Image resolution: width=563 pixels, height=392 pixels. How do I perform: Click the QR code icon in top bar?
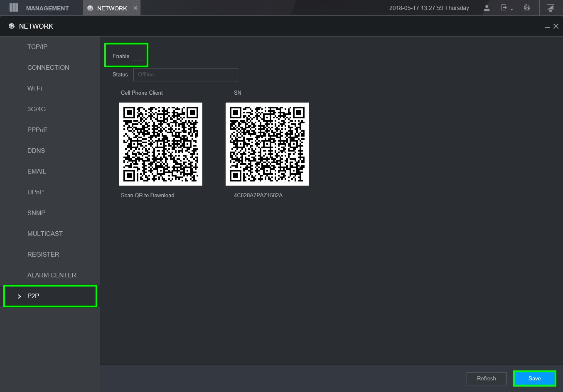coord(527,7)
